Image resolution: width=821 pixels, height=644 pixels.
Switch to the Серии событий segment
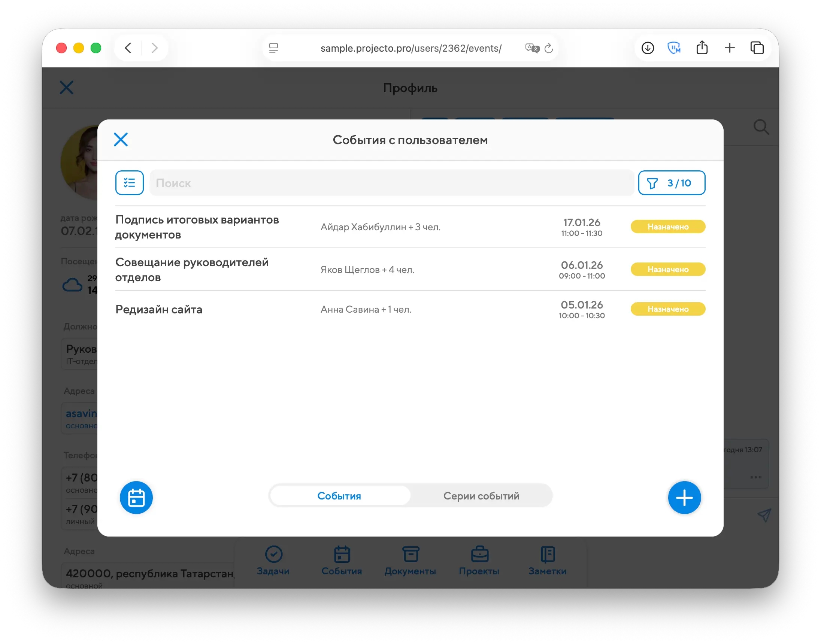481,495
